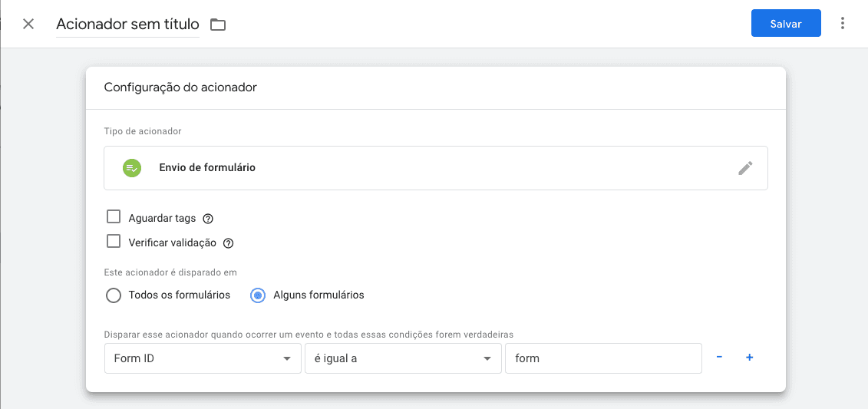Click the green form submission trigger icon
Image resolution: width=868 pixels, height=409 pixels.
tap(132, 168)
